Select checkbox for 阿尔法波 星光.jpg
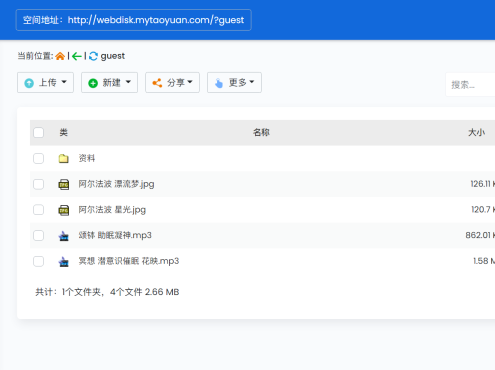This screenshot has width=495, height=370. [x=38, y=210]
